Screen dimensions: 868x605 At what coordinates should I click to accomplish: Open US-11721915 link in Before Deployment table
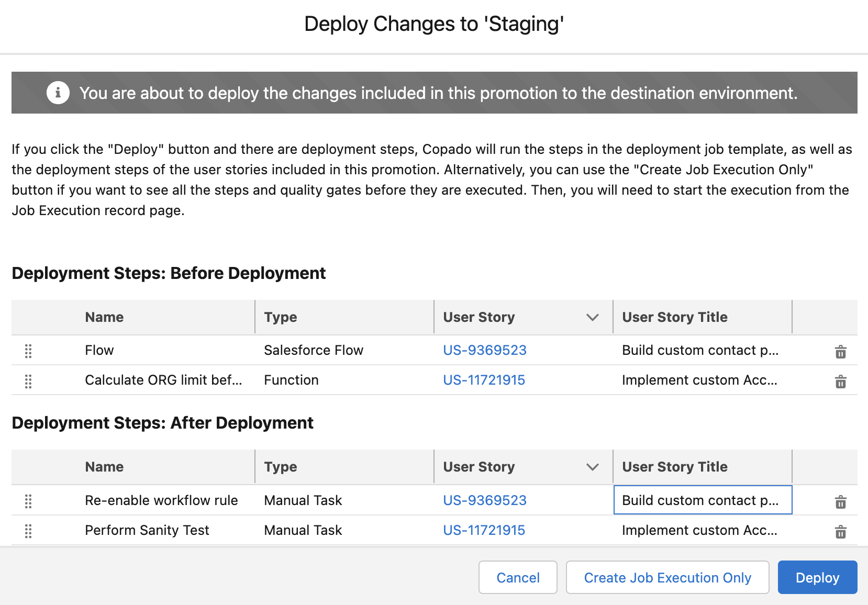pyautogui.click(x=484, y=380)
